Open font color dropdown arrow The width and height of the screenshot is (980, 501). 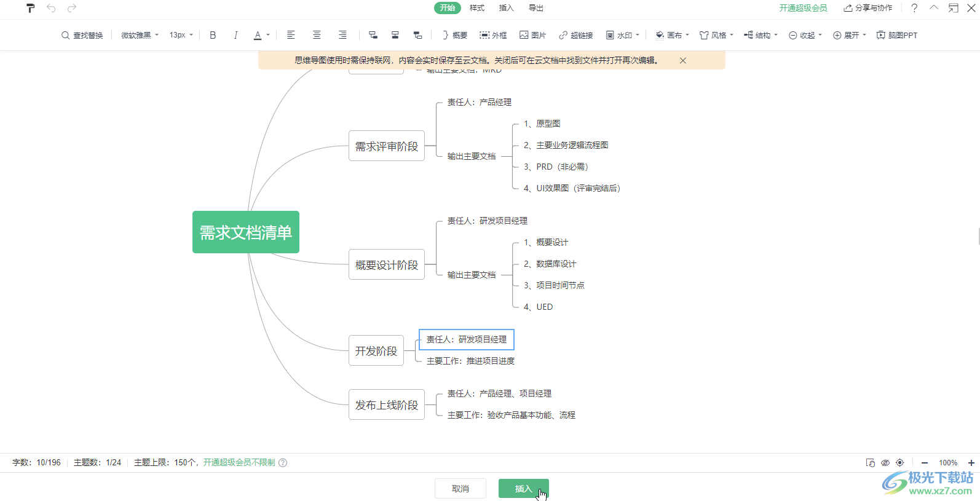pyautogui.click(x=268, y=35)
